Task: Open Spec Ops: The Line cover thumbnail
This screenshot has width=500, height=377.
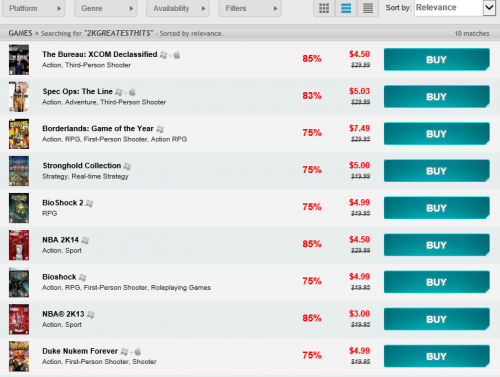Action: click(19, 97)
